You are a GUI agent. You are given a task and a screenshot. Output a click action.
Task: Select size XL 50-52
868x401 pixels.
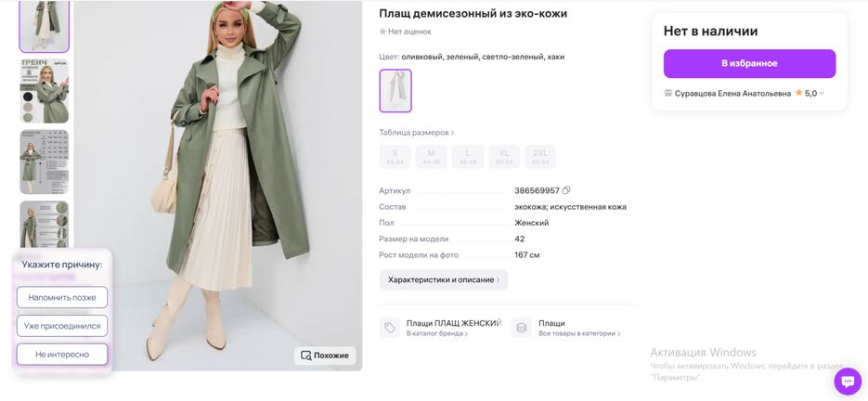(504, 157)
